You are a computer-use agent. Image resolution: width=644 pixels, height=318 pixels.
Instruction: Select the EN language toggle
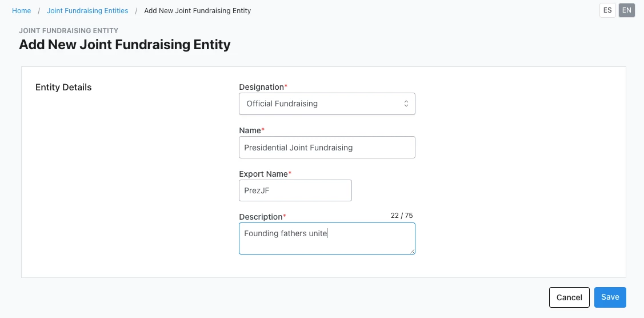point(627,10)
